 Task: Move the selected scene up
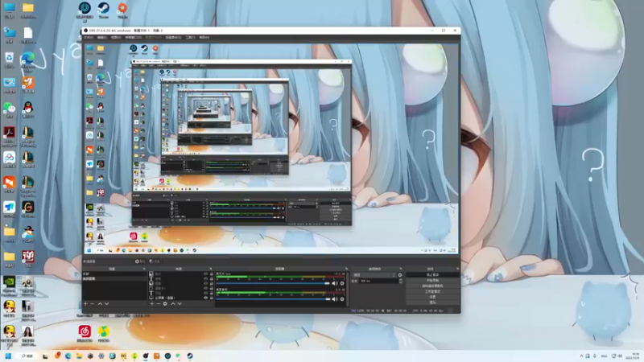pyautogui.click(x=100, y=304)
